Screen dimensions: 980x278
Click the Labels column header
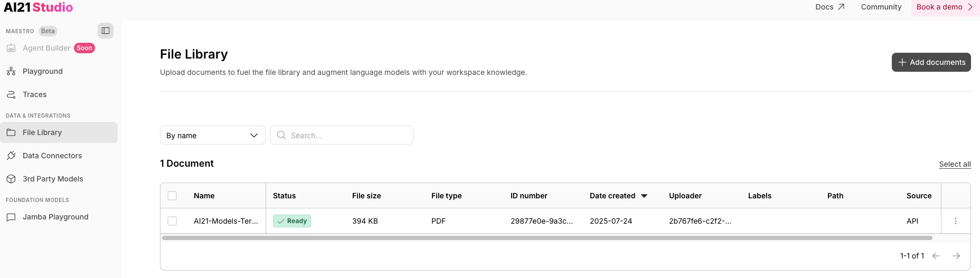760,196
